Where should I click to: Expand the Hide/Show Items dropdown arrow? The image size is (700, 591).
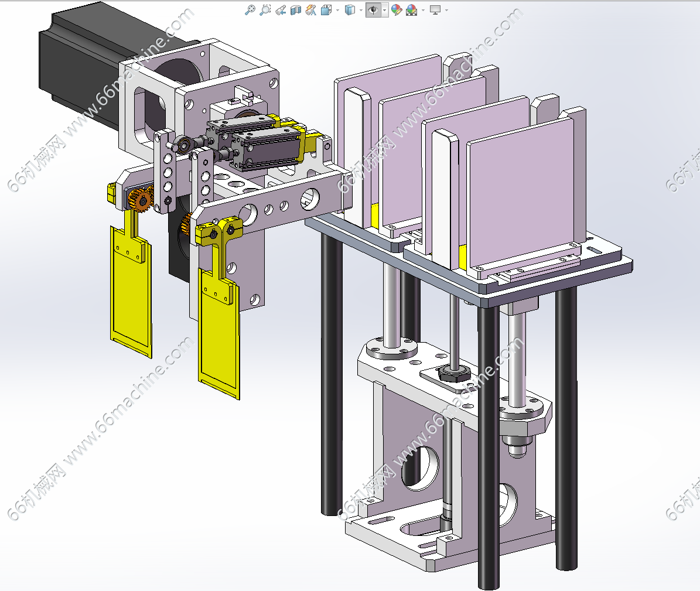(384, 10)
